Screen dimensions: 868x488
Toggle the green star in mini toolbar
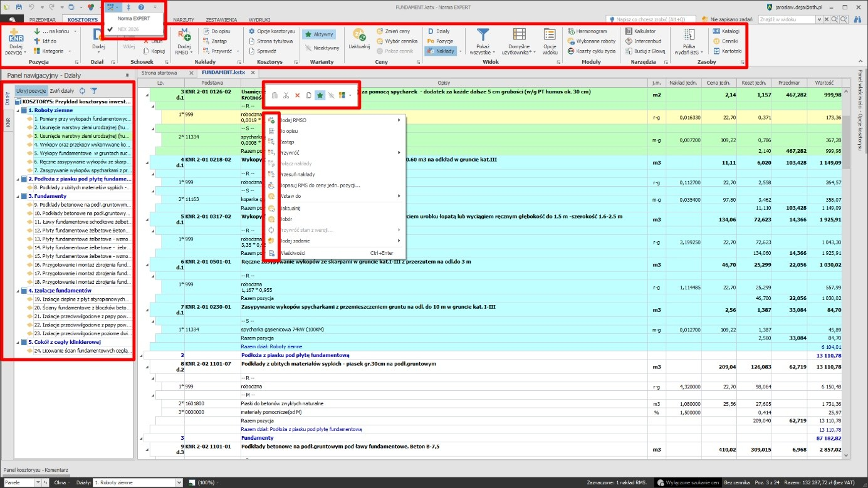pos(320,95)
